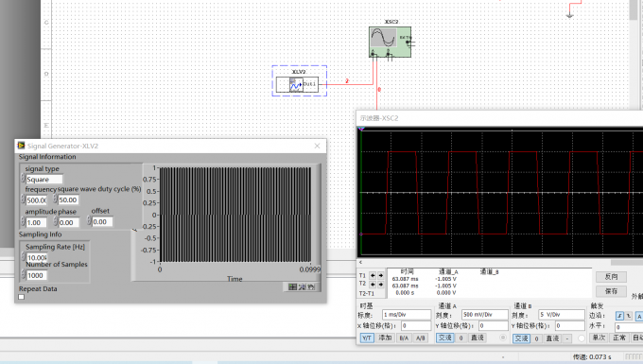This screenshot has height=364, width=643.
Task: Move T1 cursor right with arrow
Action: tap(381, 275)
